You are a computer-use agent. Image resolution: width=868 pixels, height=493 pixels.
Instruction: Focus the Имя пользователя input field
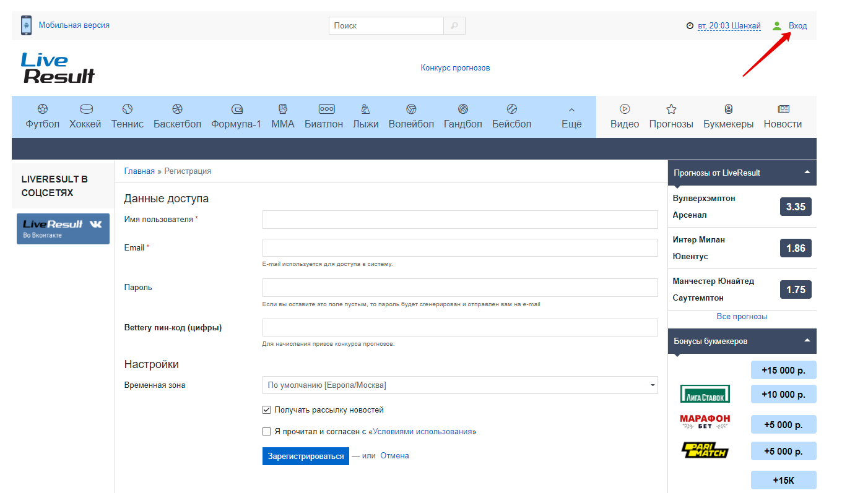pyautogui.click(x=459, y=220)
